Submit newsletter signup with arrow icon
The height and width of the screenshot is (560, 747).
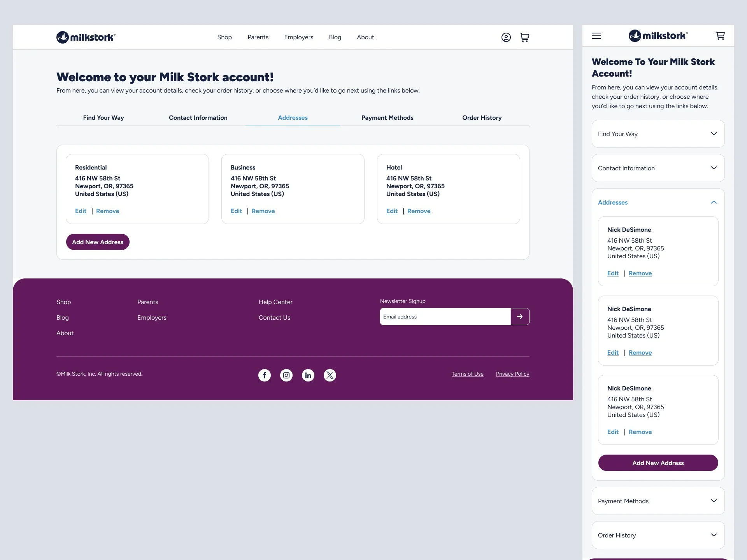point(520,316)
